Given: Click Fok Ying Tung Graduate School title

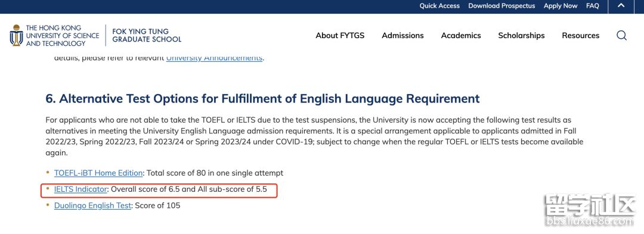Looking at the screenshot, I should pyautogui.click(x=147, y=35).
